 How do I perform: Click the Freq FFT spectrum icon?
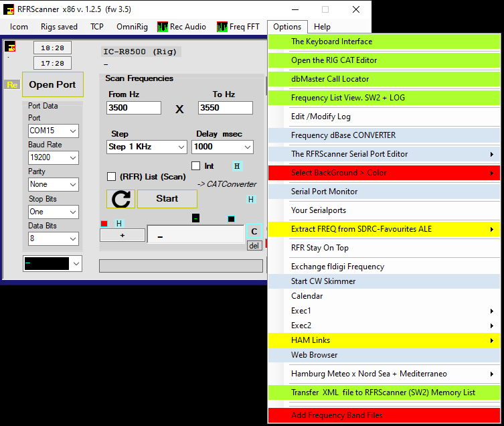coord(222,27)
